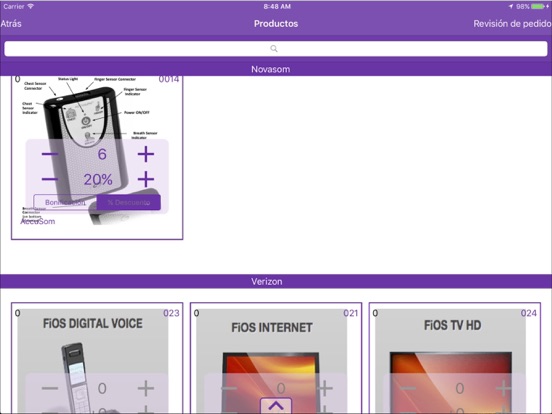Click the AccuSom product name
Screen dimensions: 552x414
[38, 221]
